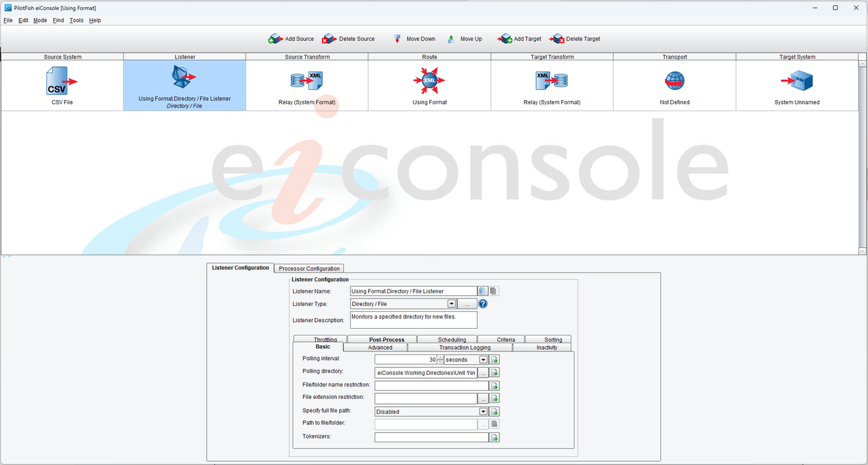Click the add-variable icon for Specify full file path
The height and width of the screenshot is (465, 868).
495,412
